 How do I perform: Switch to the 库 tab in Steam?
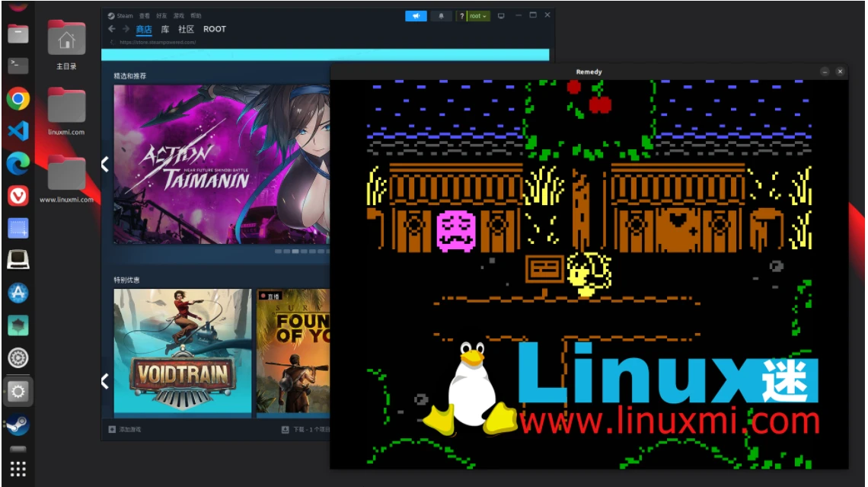coord(164,29)
